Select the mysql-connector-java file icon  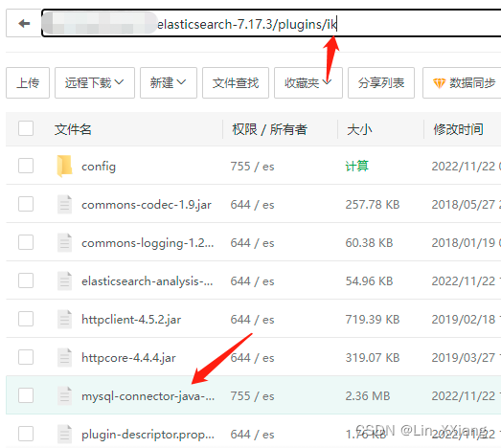[x=64, y=396]
